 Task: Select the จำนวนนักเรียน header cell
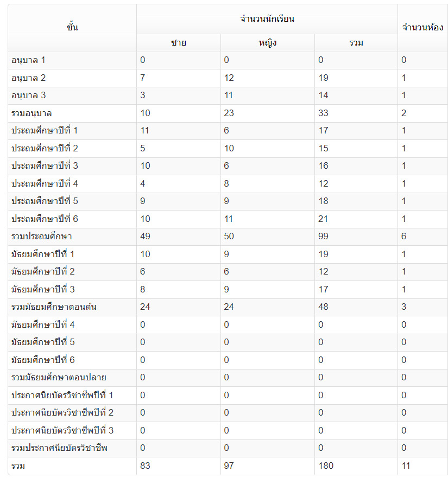[x=267, y=19]
